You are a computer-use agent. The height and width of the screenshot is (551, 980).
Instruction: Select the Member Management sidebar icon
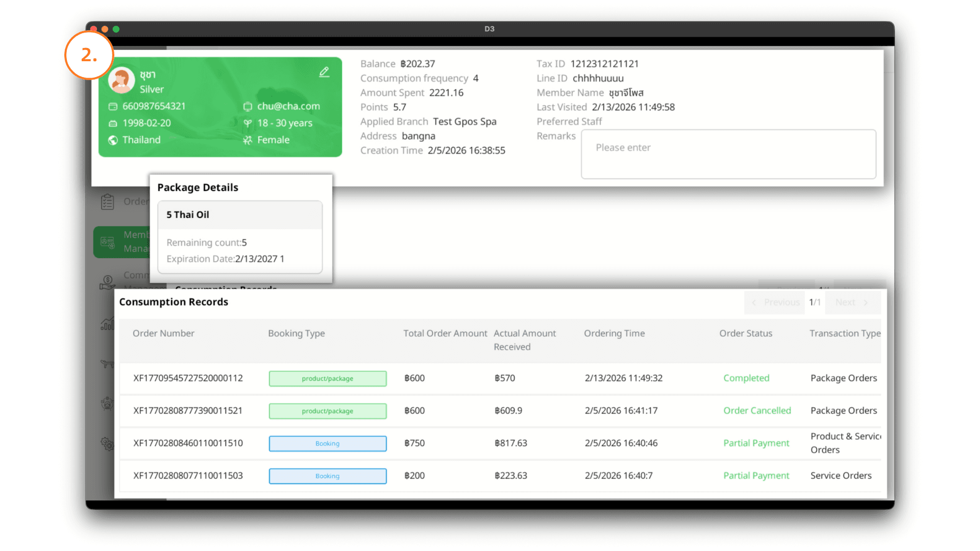(108, 242)
